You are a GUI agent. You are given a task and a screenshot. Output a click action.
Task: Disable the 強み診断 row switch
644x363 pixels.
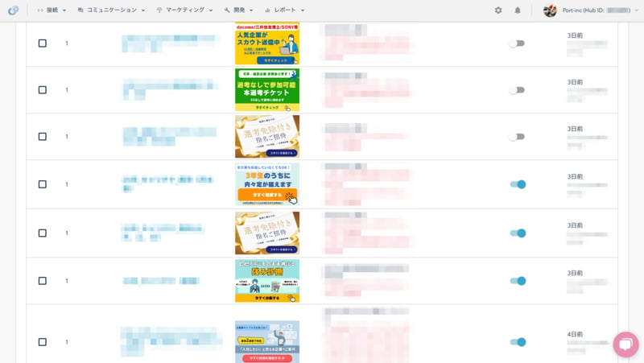click(518, 281)
